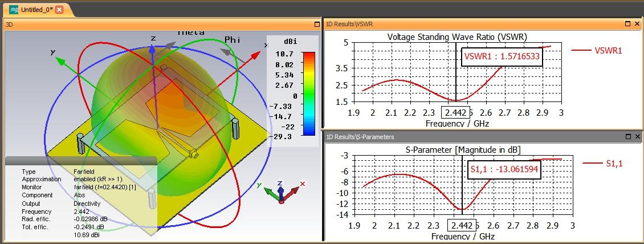Select the vertical axis marker line in S-Parameter plot
The width and height of the screenshot is (644, 244).
[462, 187]
